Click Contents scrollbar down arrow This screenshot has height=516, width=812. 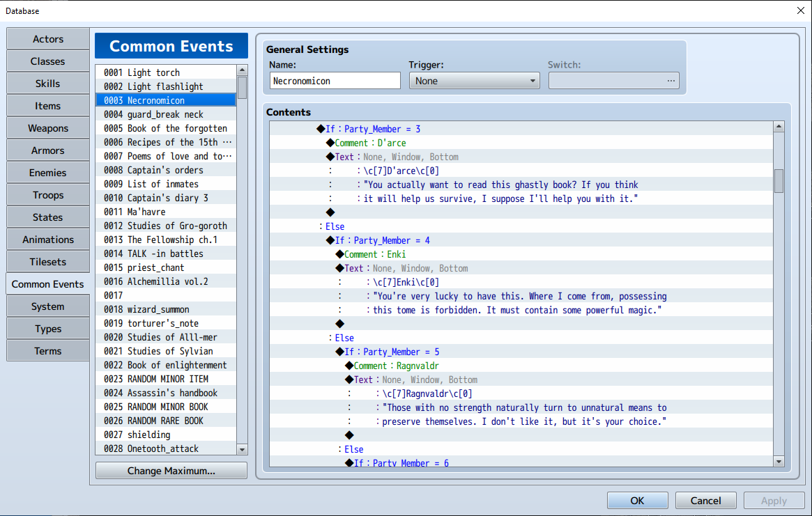coord(779,461)
